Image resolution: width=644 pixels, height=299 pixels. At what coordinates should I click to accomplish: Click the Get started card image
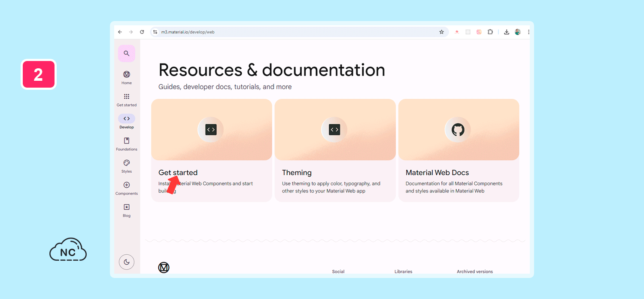(x=212, y=130)
